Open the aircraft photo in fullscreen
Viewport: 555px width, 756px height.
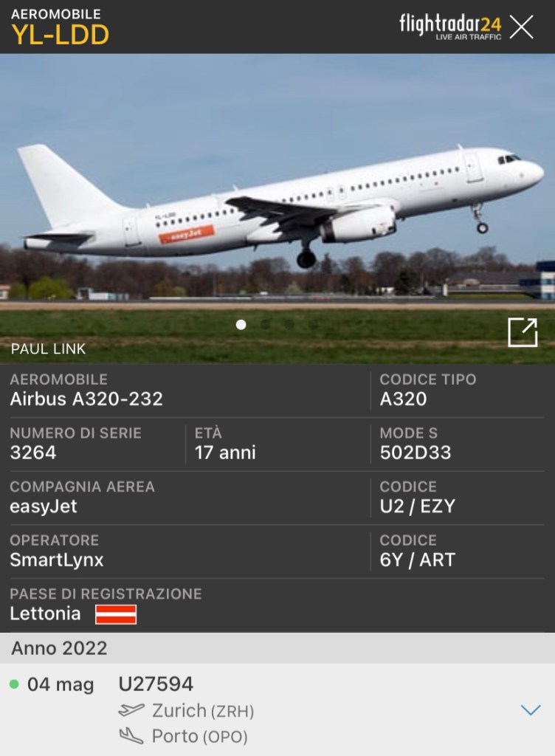pyautogui.click(x=523, y=331)
